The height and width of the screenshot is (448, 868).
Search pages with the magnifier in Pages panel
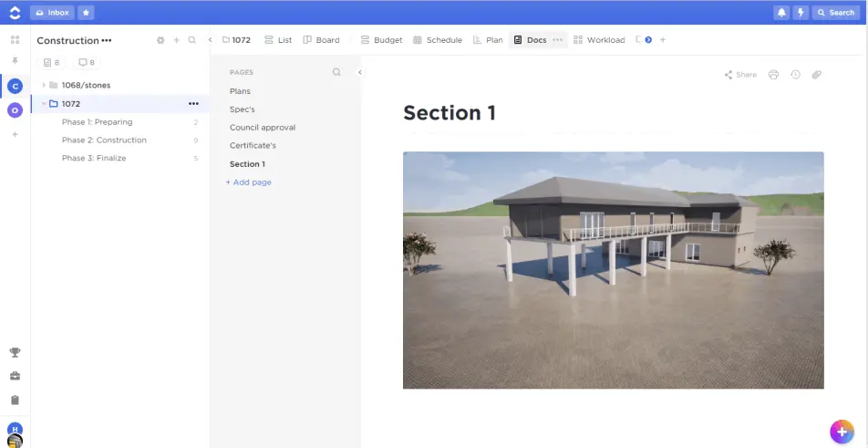[x=336, y=72]
